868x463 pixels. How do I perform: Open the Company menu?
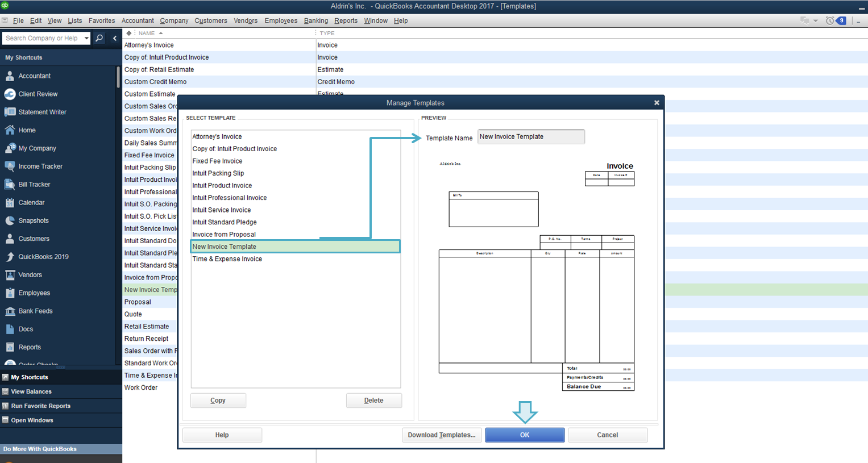[x=174, y=20]
